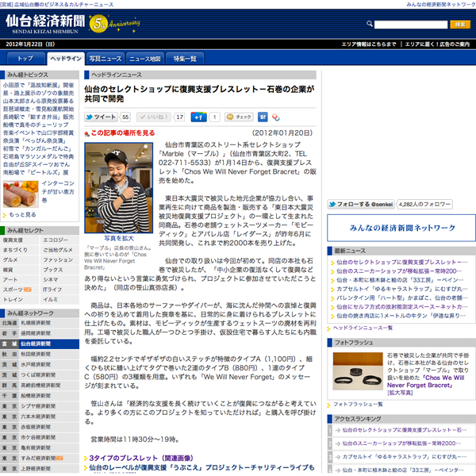476x476 pixels.
Task: Click the Twitter Tweet share button
Action: [102, 117]
